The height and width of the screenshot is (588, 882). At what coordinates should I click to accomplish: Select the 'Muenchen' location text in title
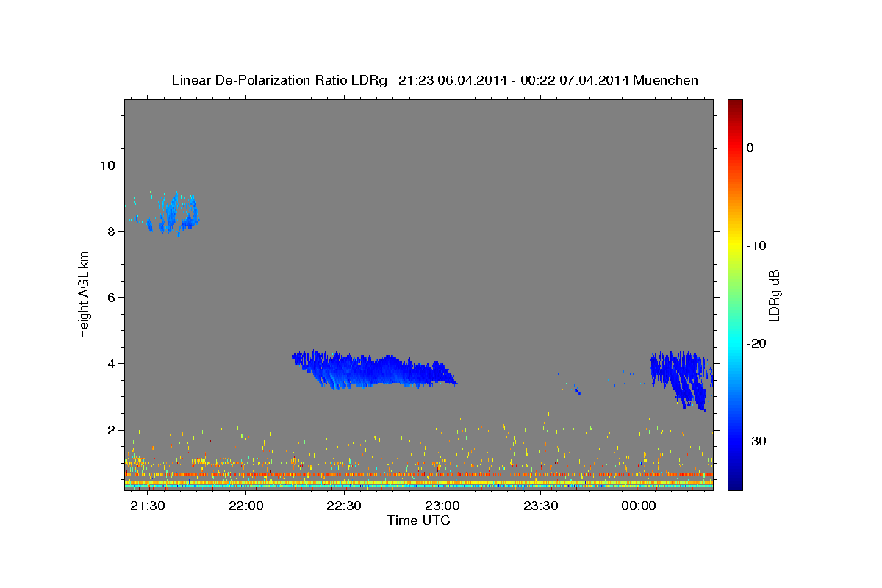click(667, 80)
